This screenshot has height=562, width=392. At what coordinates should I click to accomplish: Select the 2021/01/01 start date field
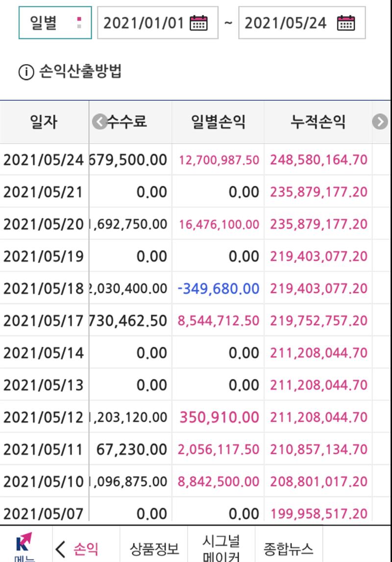pos(158,23)
